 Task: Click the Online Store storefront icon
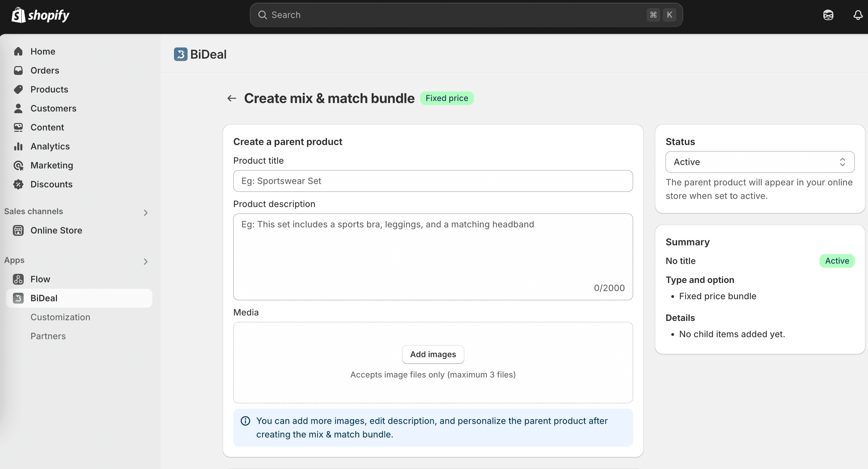18,230
